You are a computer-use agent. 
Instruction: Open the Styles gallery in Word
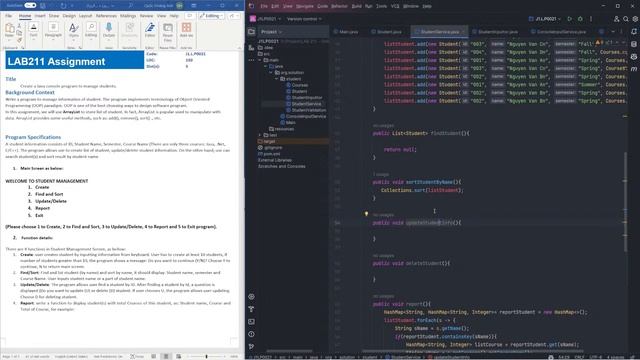(x=74, y=31)
